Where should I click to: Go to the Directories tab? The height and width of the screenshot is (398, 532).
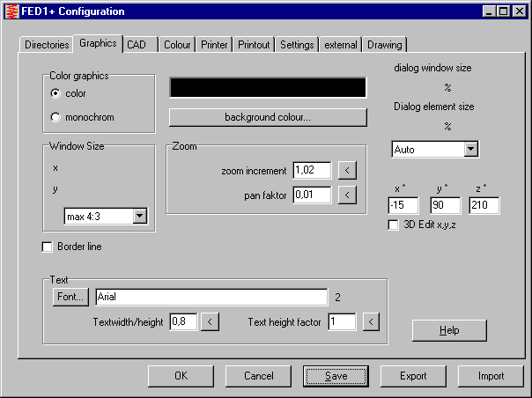coord(46,44)
